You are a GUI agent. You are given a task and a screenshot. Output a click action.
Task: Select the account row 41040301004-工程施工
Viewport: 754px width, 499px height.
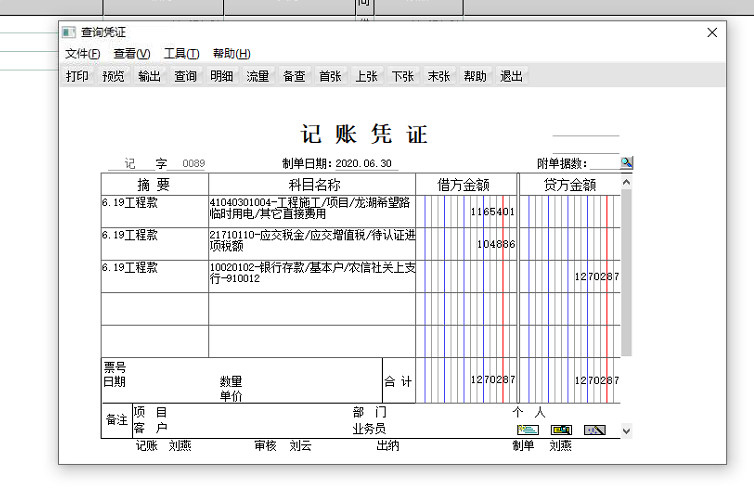(x=312, y=211)
